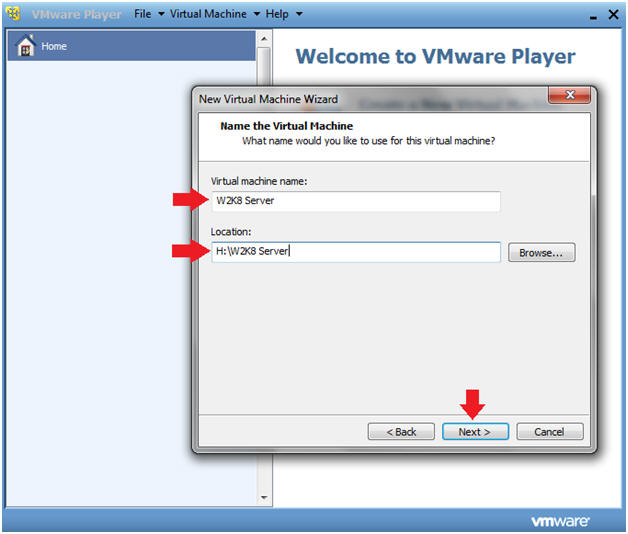Go to the previous wizard step with Back
Image resolution: width=628 pixels, height=534 pixels.
401,431
